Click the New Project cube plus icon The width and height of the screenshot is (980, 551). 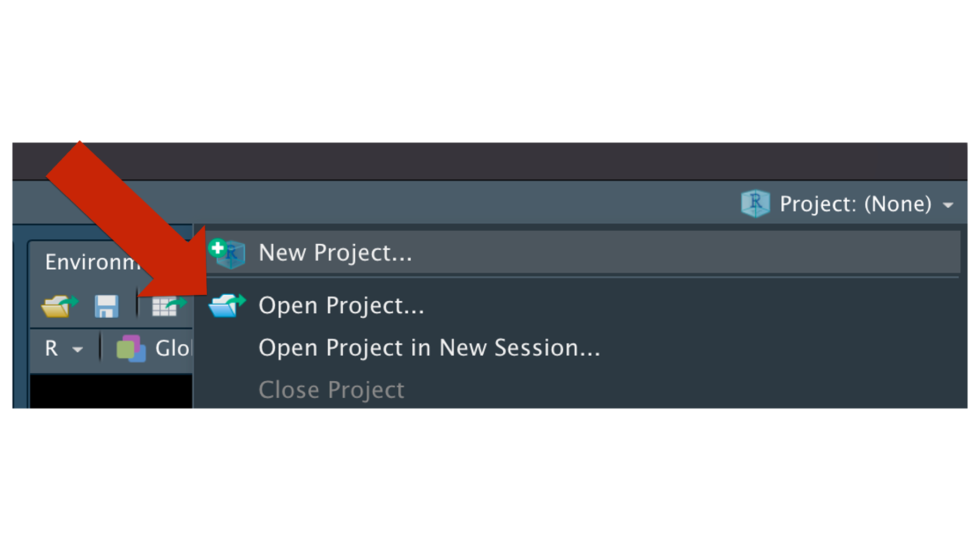pos(227,253)
